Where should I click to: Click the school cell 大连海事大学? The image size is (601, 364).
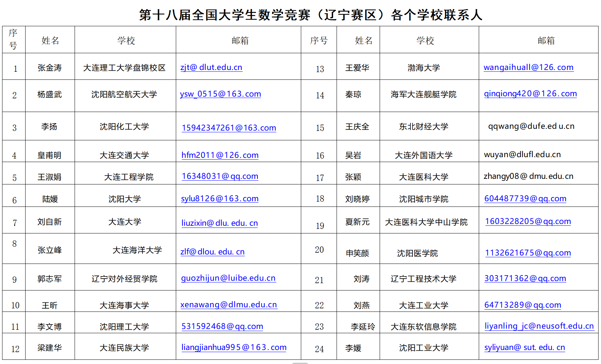coord(124,306)
